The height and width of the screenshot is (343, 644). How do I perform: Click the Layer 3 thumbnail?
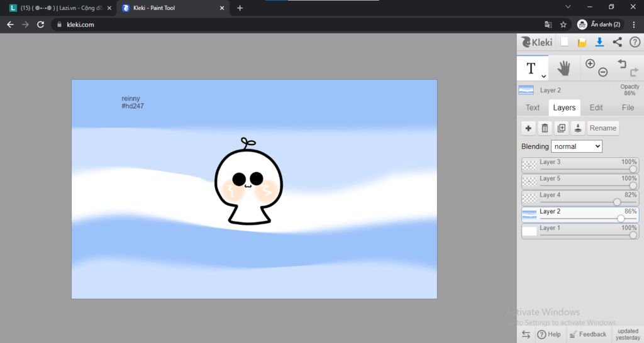click(530, 165)
